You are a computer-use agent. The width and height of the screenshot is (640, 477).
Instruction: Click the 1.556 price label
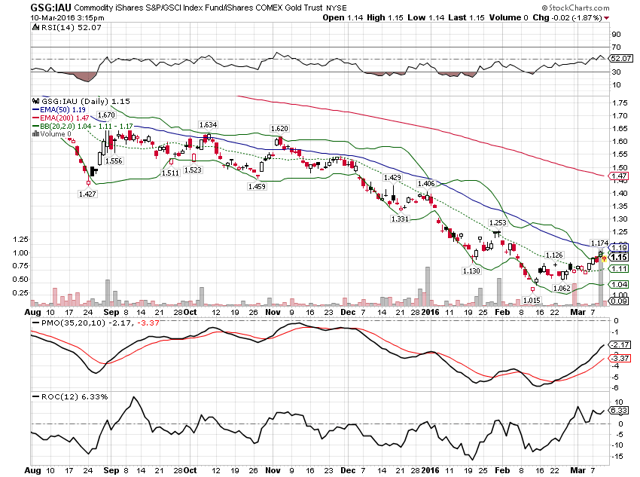113,161
